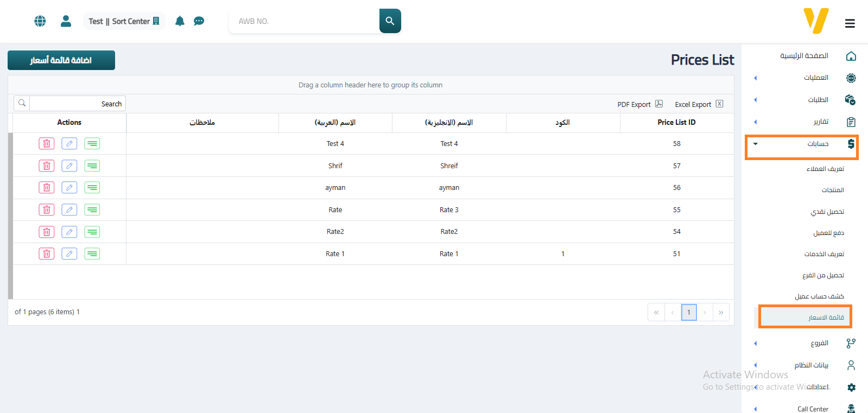
Task: Focus the AWB NO. input field
Action: click(x=304, y=21)
